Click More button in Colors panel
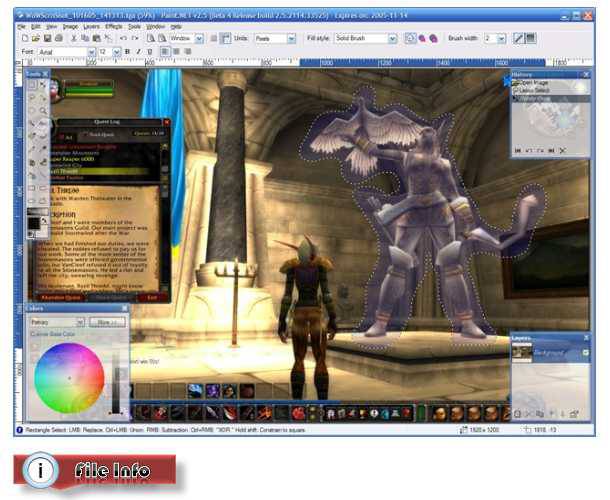The width and height of the screenshot is (610, 500). pyautogui.click(x=107, y=322)
